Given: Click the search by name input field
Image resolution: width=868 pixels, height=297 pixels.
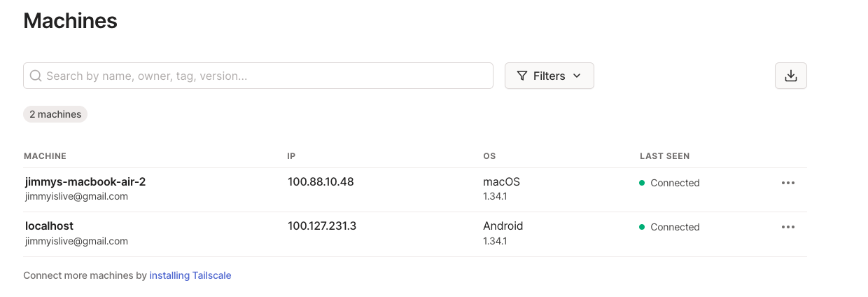Looking at the screenshot, I should (x=258, y=76).
